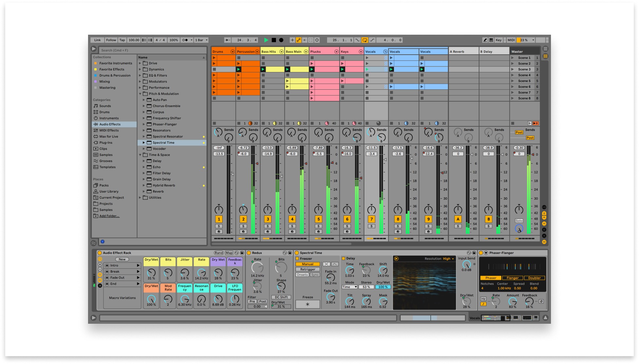
Task: Solo the Drums track
Action: coord(219,226)
